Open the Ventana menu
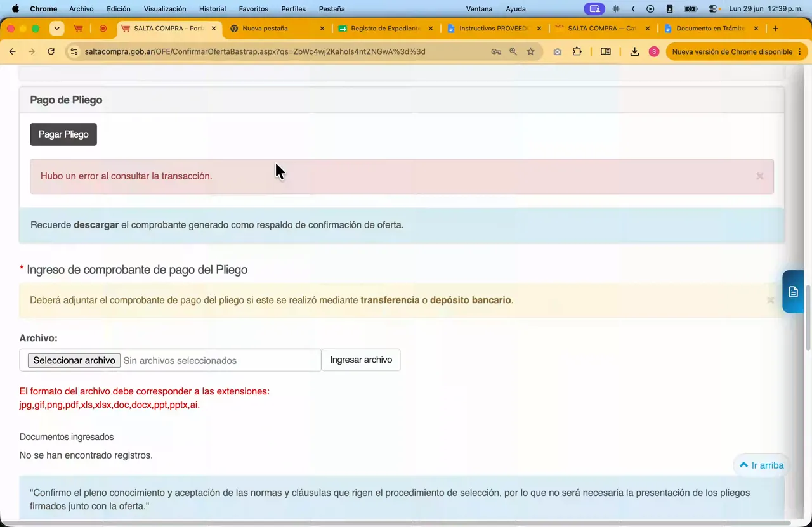The image size is (812, 527). (479, 9)
